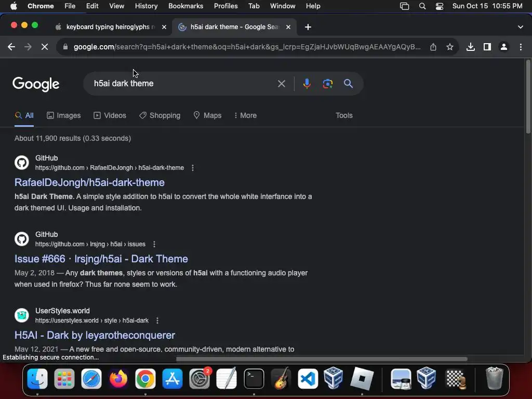Share this page from address bar
Viewport: 532px width, 399px height.
click(433, 47)
